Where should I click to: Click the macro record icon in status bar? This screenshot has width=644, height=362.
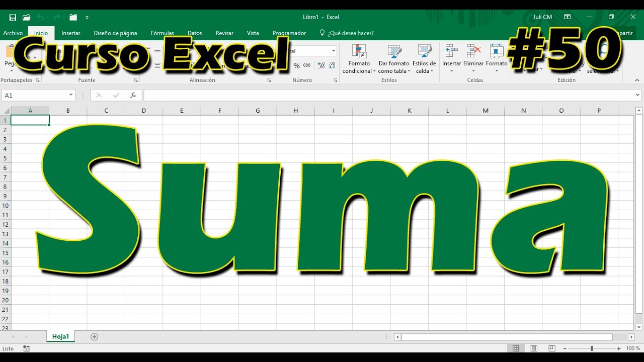pos(26,348)
